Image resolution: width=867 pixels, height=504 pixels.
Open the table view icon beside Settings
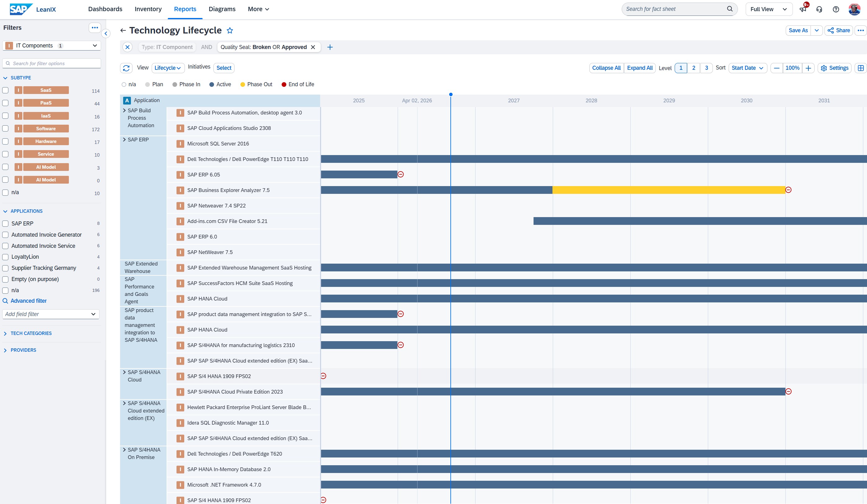coord(861,68)
